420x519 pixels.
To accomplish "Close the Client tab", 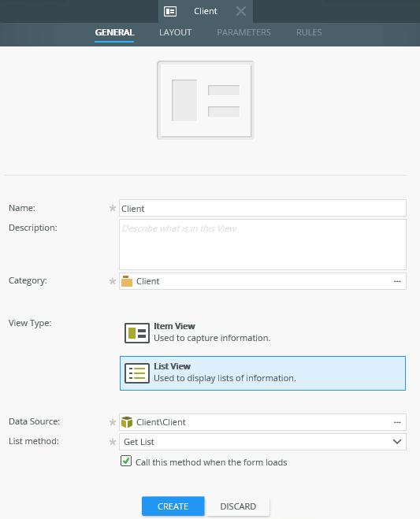I will (x=241, y=11).
